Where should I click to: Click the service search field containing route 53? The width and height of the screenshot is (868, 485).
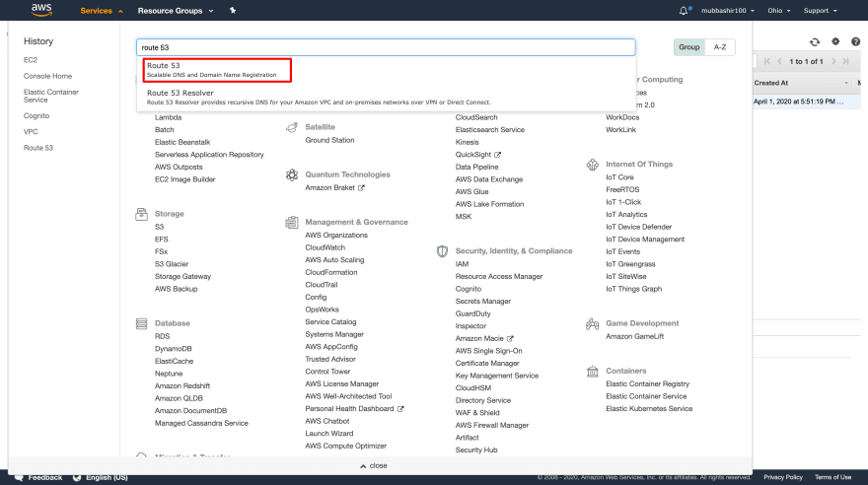pyautogui.click(x=386, y=47)
